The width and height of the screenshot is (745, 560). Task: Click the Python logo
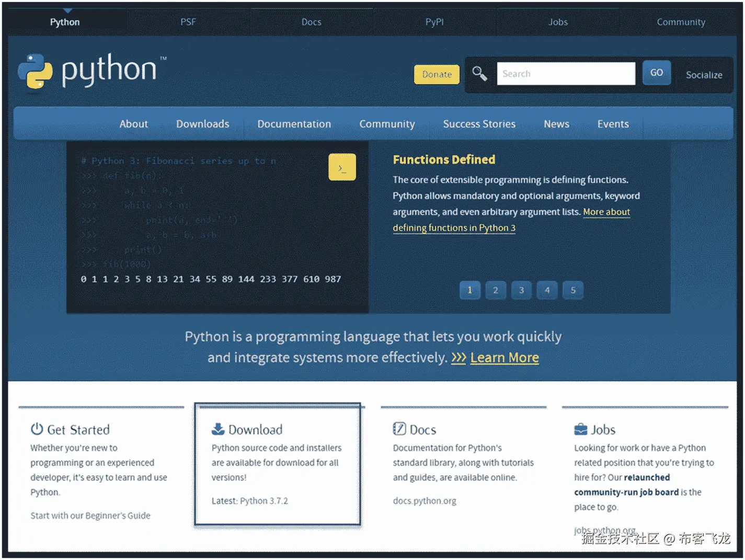point(92,71)
